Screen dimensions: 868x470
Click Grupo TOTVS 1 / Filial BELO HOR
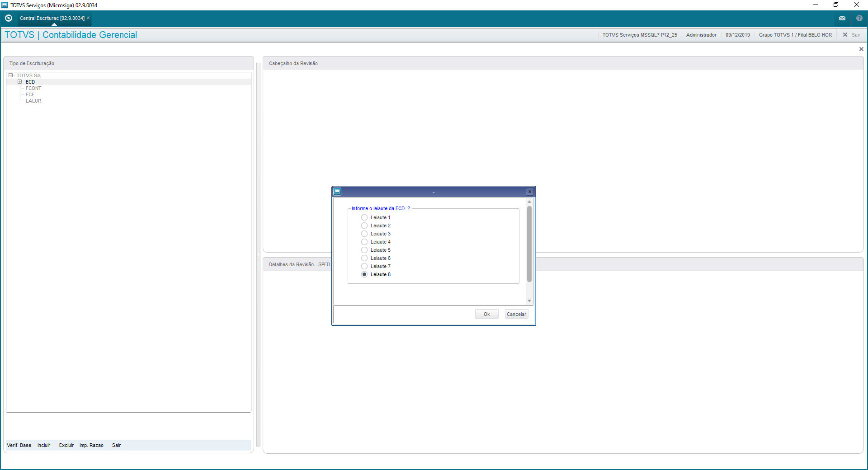[795, 35]
